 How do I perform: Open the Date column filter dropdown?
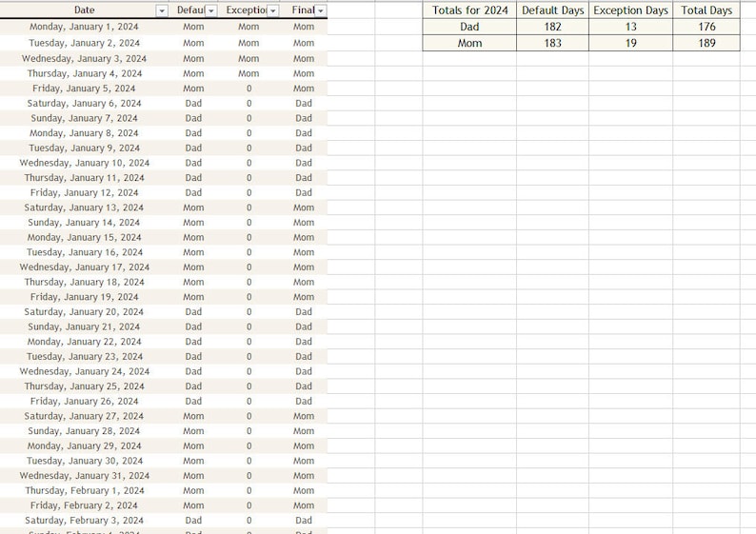point(162,10)
